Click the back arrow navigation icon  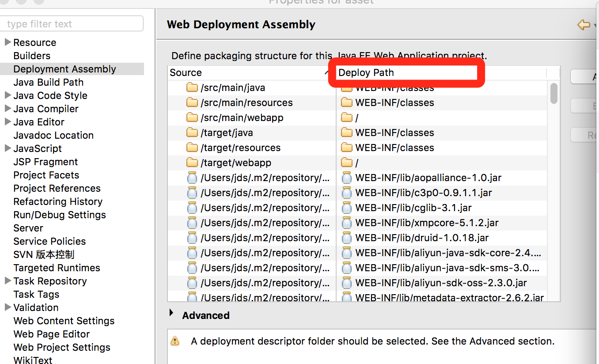(584, 25)
